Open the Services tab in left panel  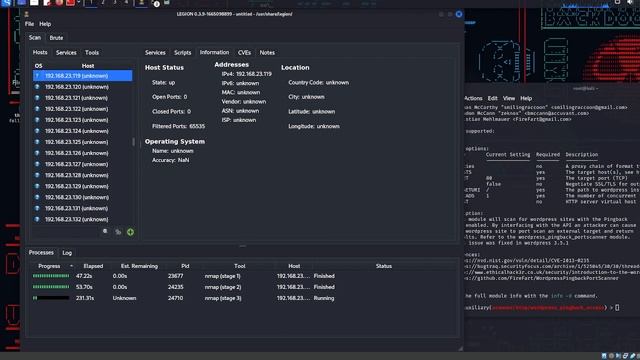[x=66, y=53]
